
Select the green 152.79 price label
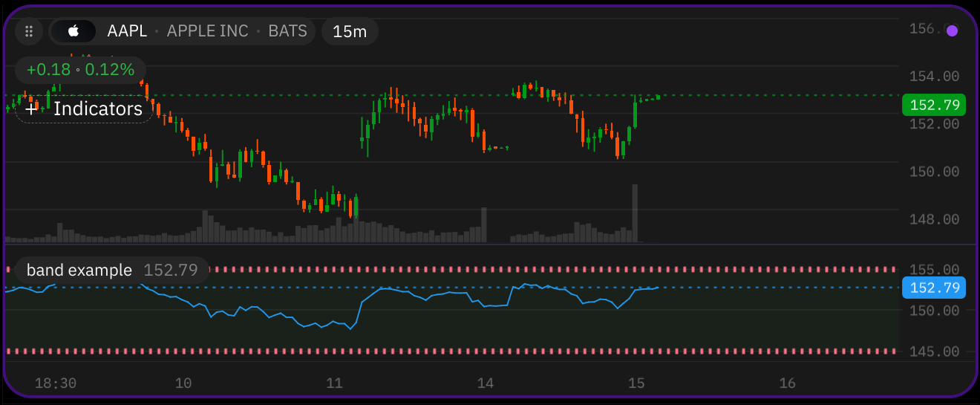point(933,105)
